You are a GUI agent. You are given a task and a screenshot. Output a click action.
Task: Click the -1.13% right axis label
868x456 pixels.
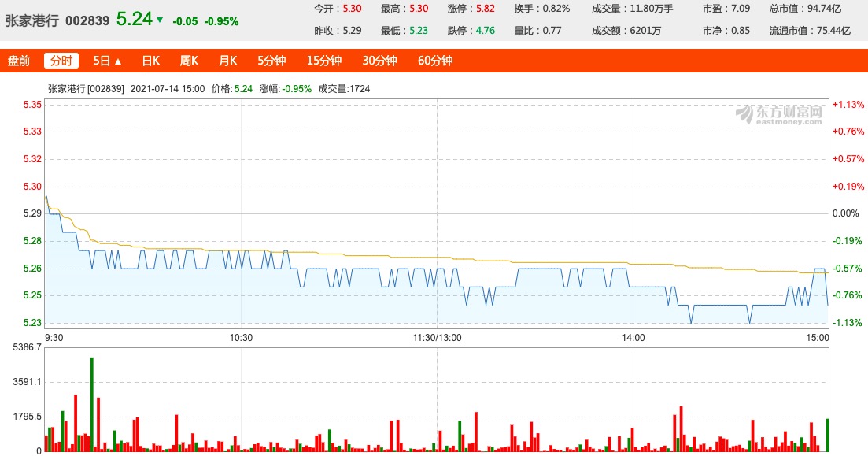[x=848, y=322]
